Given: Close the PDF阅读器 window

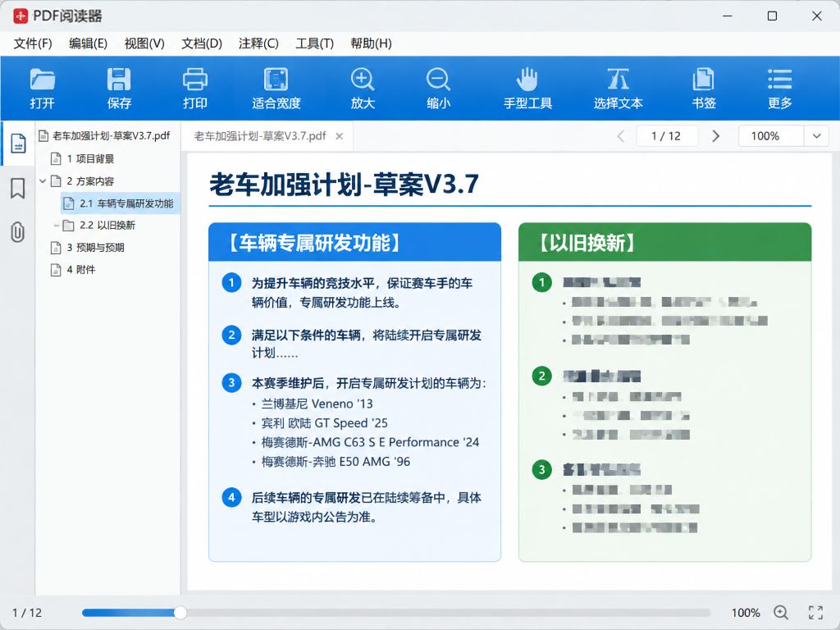Looking at the screenshot, I should coord(816,16).
